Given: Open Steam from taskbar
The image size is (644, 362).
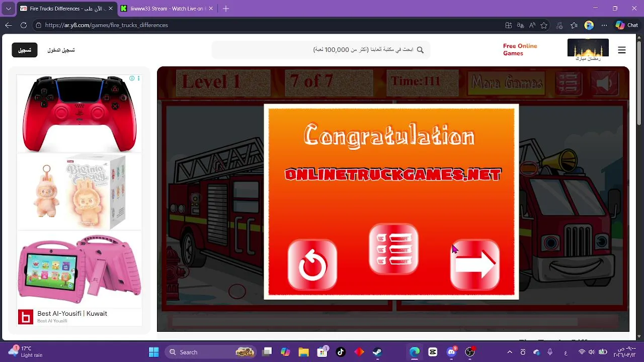Looking at the screenshot, I should coord(377,352).
